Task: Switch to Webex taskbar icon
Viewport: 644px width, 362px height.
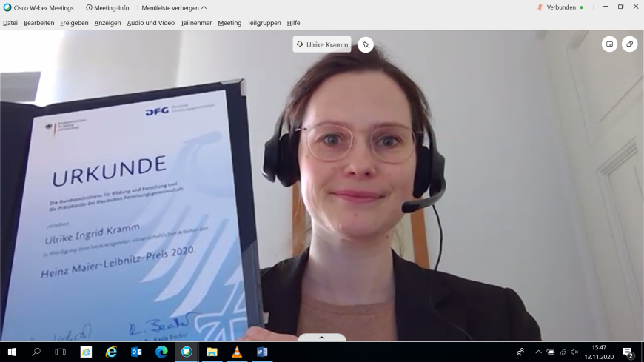Action: point(187,352)
